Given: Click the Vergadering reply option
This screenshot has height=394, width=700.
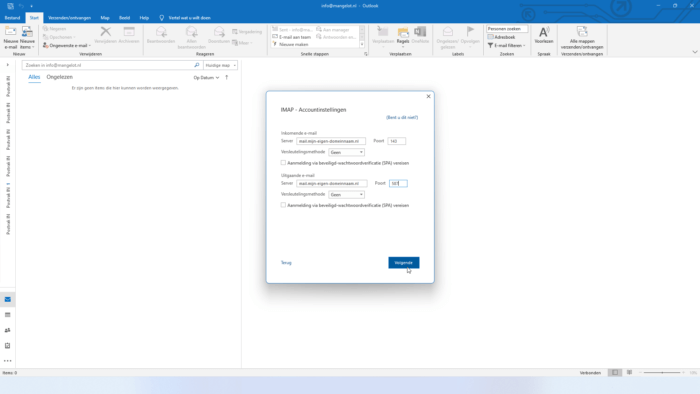Looking at the screenshot, I should [247, 32].
